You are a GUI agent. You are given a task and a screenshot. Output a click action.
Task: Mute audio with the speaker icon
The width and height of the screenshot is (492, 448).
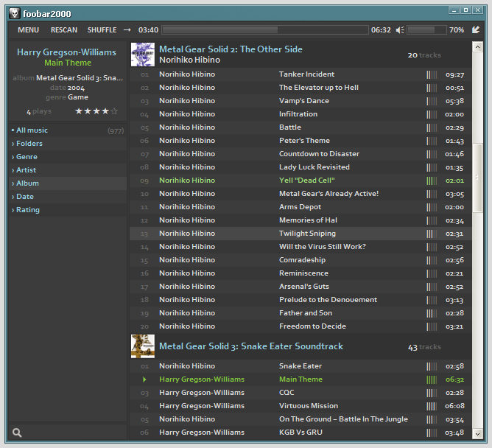399,29
